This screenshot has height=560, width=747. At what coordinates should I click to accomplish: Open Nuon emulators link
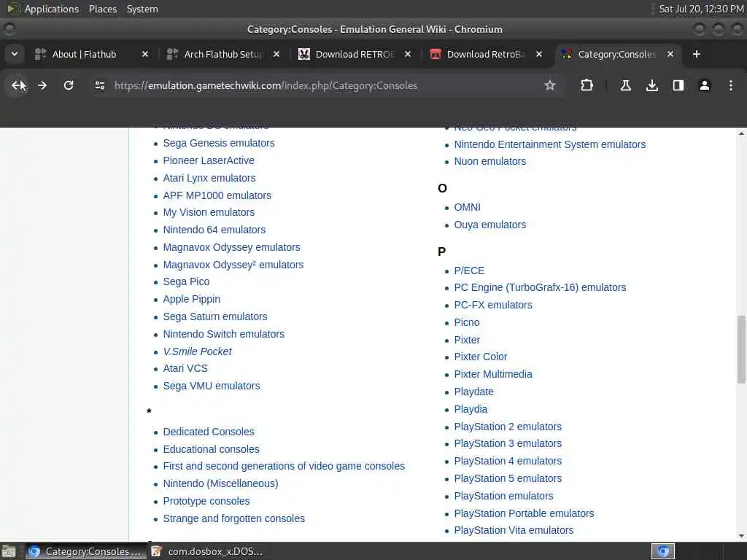[489, 161]
